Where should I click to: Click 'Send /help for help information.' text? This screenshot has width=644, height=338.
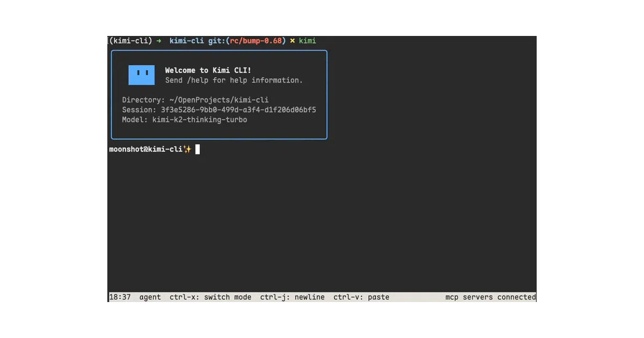click(234, 80)
